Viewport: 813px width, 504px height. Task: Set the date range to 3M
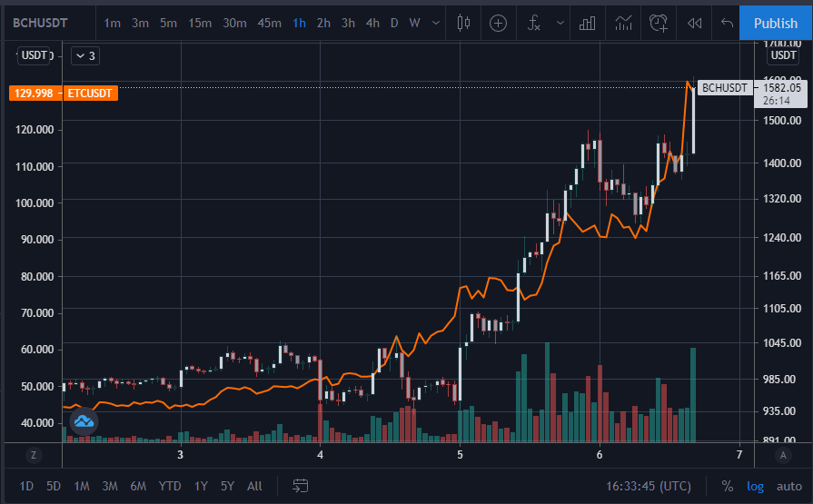(x=109, y=486)
